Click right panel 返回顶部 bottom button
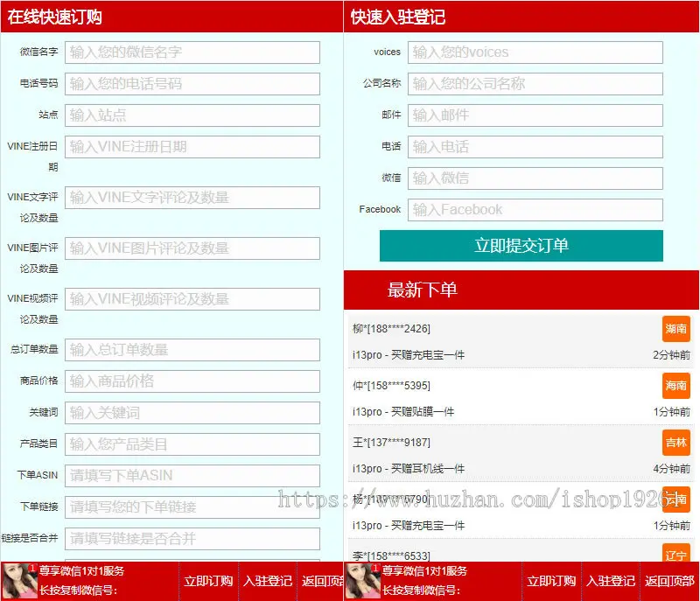 coord(669,581)
